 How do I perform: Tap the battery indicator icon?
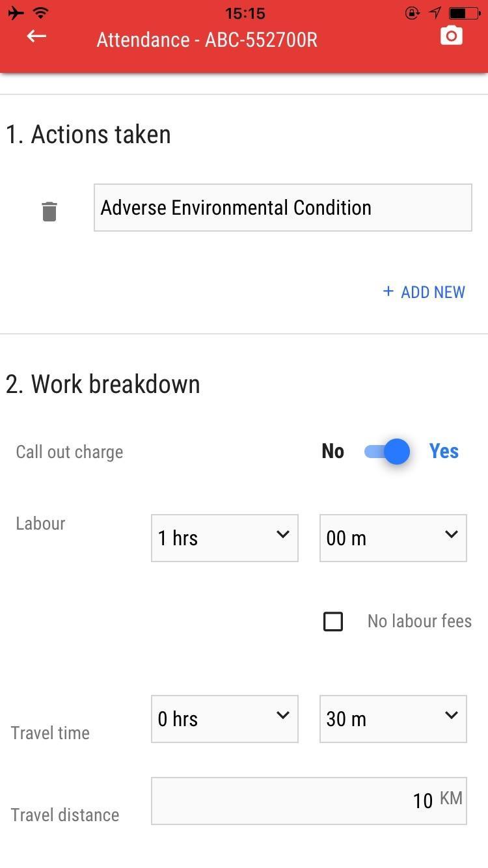pyautogui.click(x=465, y=13)
